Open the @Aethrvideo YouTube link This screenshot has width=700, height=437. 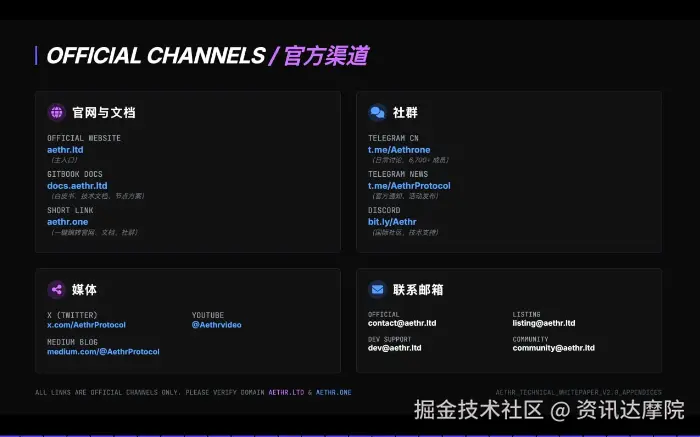[217, 325]
